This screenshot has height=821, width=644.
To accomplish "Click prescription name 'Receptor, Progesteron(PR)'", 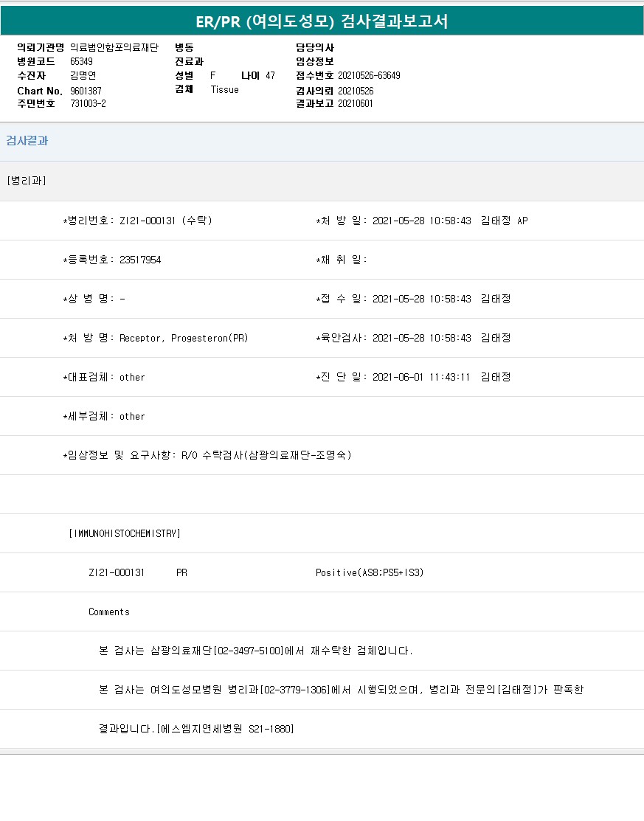I will pos(184,339).
